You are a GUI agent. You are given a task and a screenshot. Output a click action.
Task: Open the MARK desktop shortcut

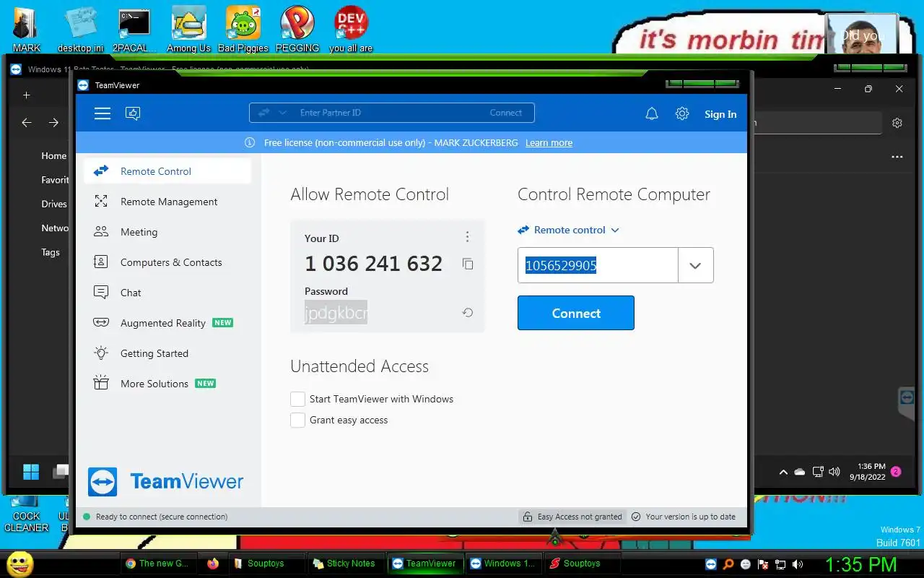point(26,30)
